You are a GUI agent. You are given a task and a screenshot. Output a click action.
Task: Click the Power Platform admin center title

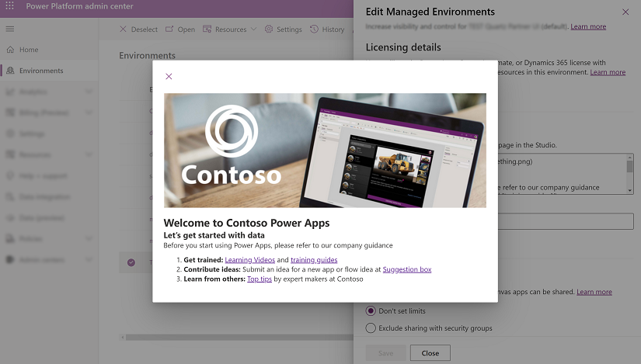80,6
